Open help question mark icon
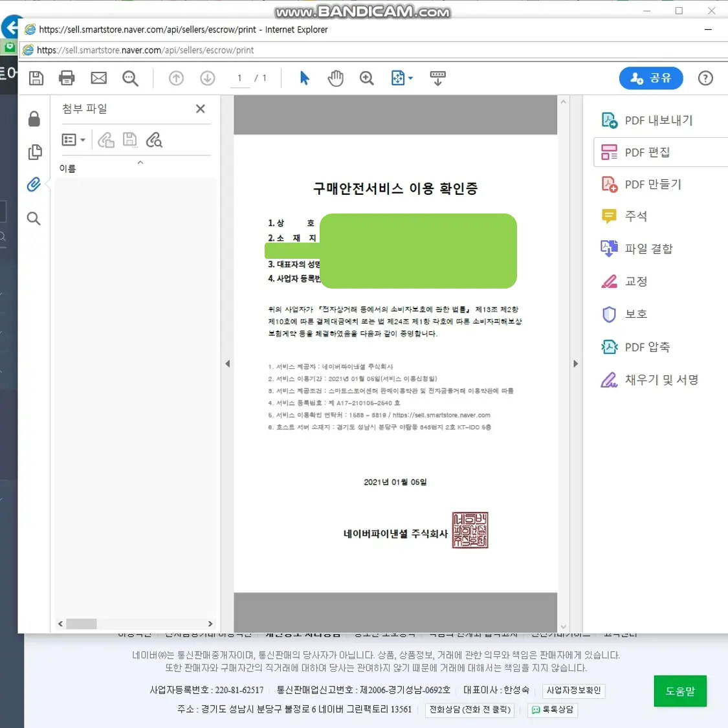 coord(705,78)
